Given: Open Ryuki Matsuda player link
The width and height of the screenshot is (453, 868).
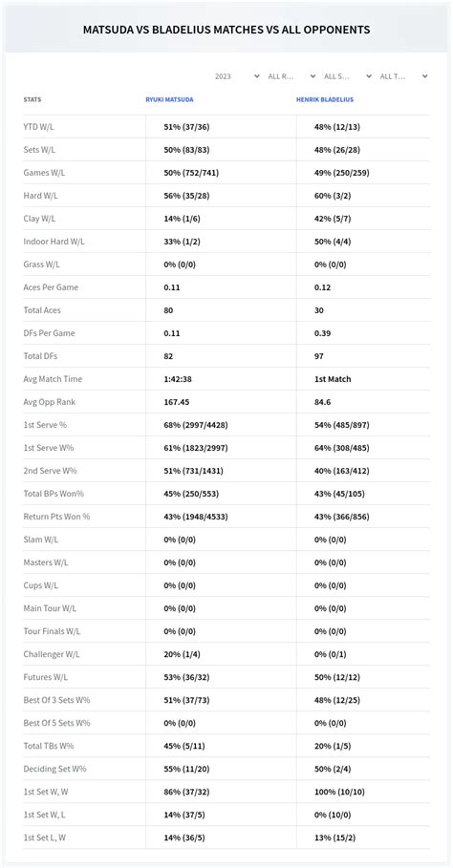Looking at the screenshot, I should coord(169,99).
